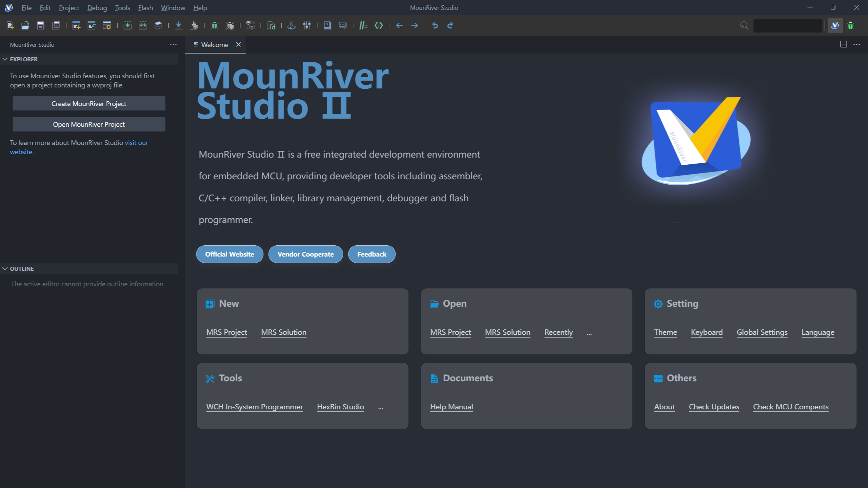This screenshot has width=868, height=488.
Task: Click the Navigate Back arrow icon
Action: pos(399,25)
